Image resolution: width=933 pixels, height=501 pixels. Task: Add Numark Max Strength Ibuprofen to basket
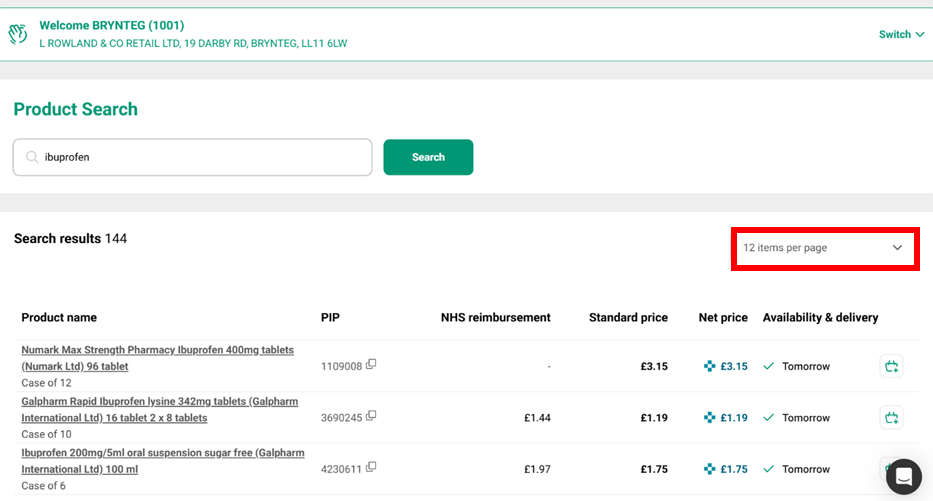pos(891,367)
